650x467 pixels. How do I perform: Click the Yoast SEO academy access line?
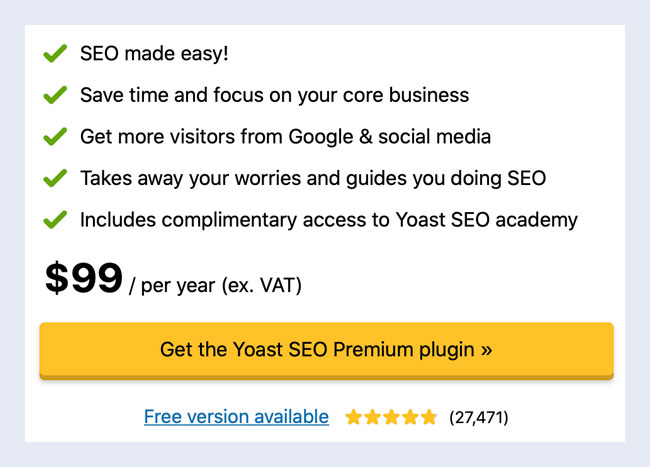click(x=329, y=220)
